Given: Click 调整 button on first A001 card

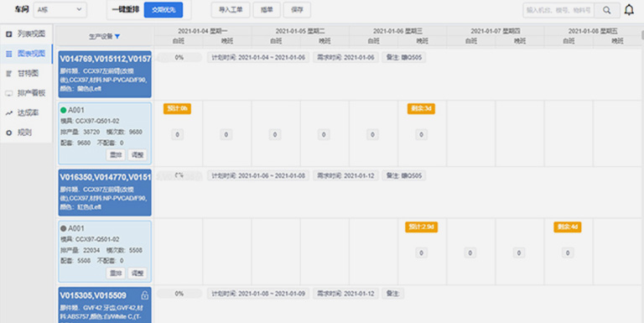Looking at the screenshot, I should [138, 155].
